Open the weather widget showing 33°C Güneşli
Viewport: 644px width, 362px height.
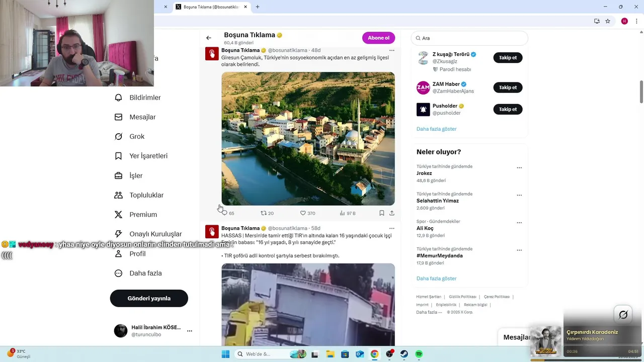point(19,353)
